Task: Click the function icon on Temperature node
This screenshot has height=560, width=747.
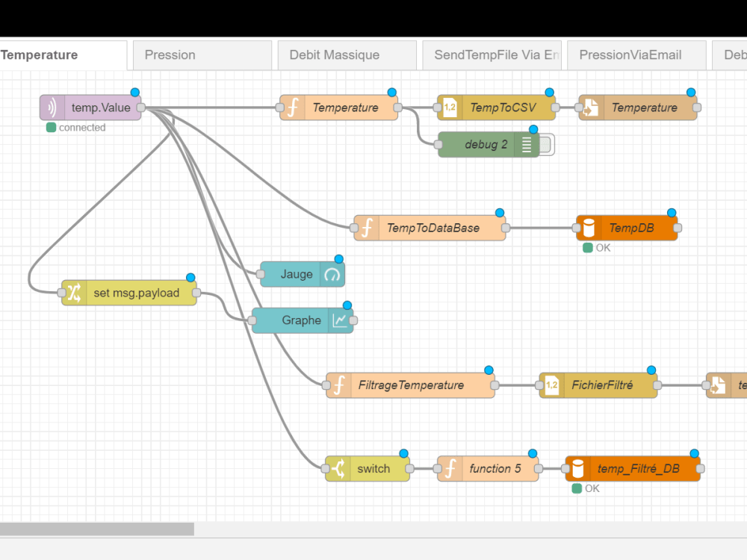Action: click(291, 108)
